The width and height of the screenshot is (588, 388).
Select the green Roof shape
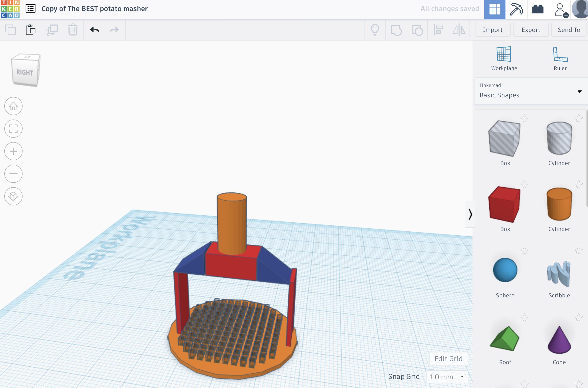click(x=505, y=338)
